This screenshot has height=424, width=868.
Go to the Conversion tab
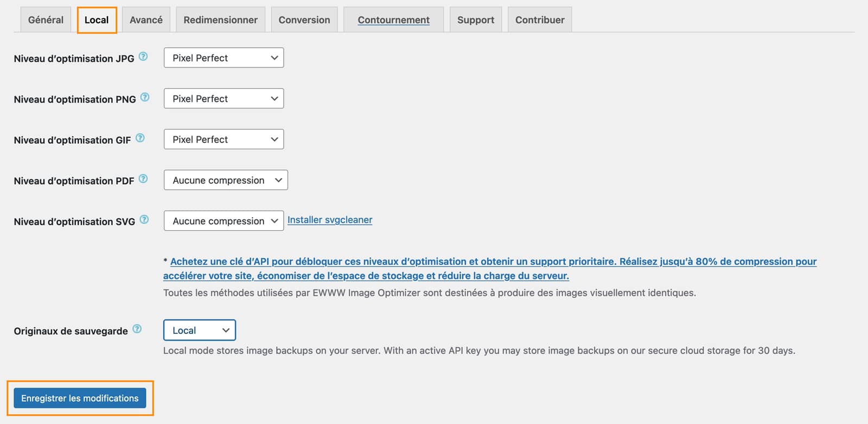[x=304, y=20]
